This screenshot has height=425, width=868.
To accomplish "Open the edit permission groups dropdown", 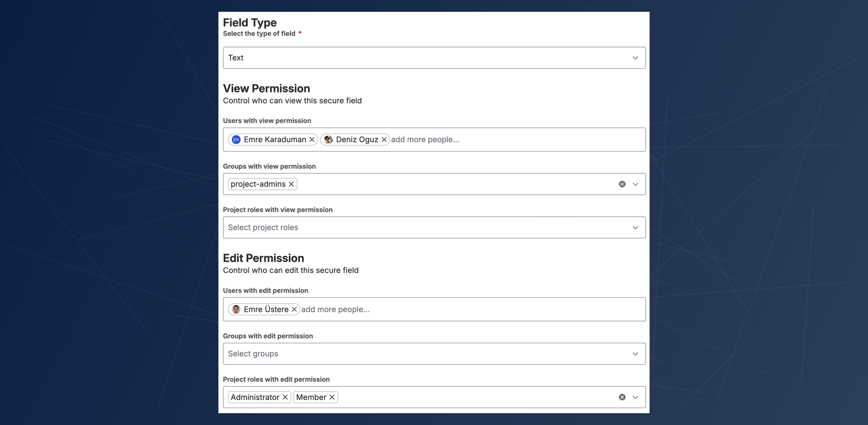I will tap(434, 354).
